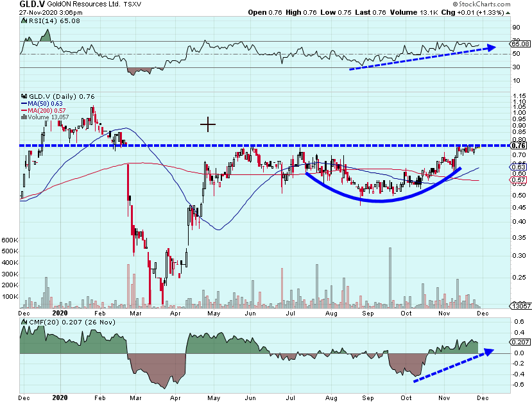
Task: Click the Sep label under the CMF panel
Action: click(x=368, y=398)
